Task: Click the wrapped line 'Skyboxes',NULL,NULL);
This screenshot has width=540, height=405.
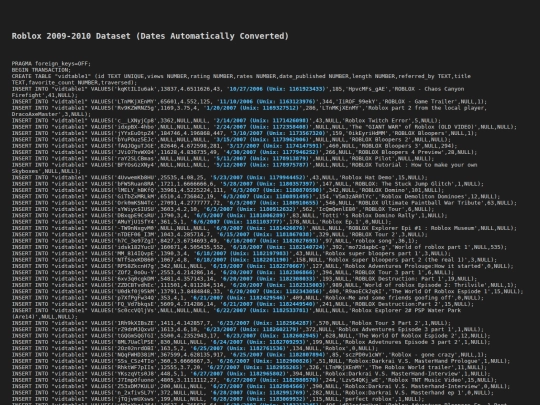Action: pos(46,171)
